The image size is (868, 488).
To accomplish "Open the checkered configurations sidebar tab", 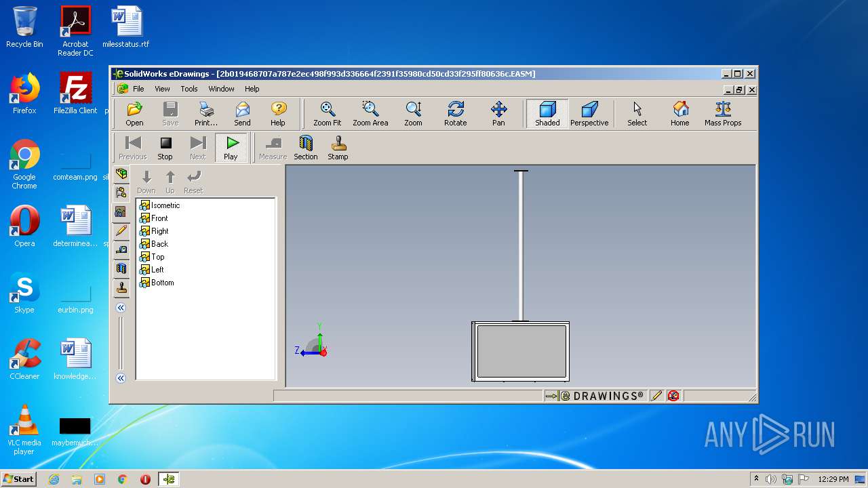I will click(x=121, y=211).
